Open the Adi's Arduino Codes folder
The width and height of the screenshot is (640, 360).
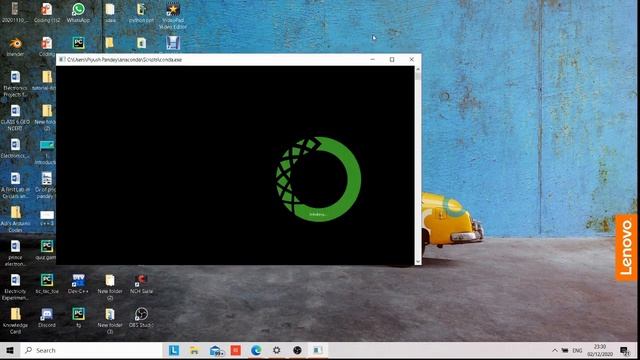pyautogui.click(x=15, y=220)
